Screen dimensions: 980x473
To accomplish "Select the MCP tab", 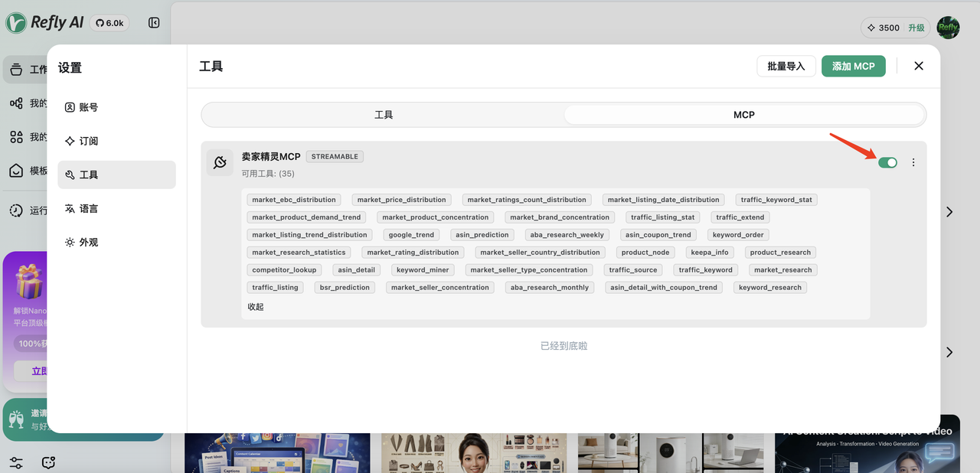I will click(x=743, y=115).
